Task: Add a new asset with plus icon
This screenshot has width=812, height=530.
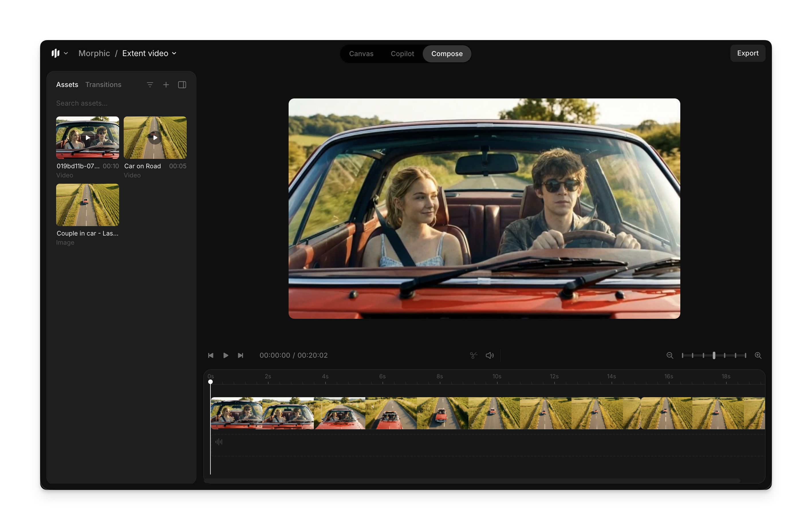Action: 166,85
